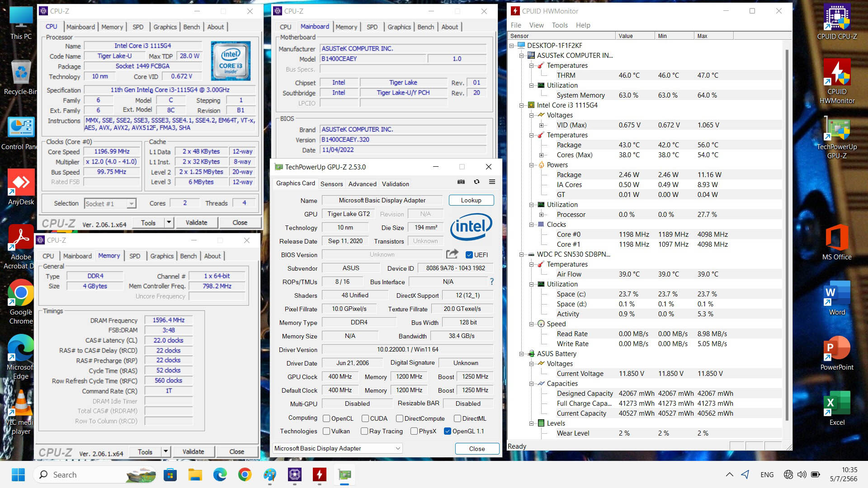Open the Word desktop shortcut
This screenshot has width=868, height=488.
[837, 298]
